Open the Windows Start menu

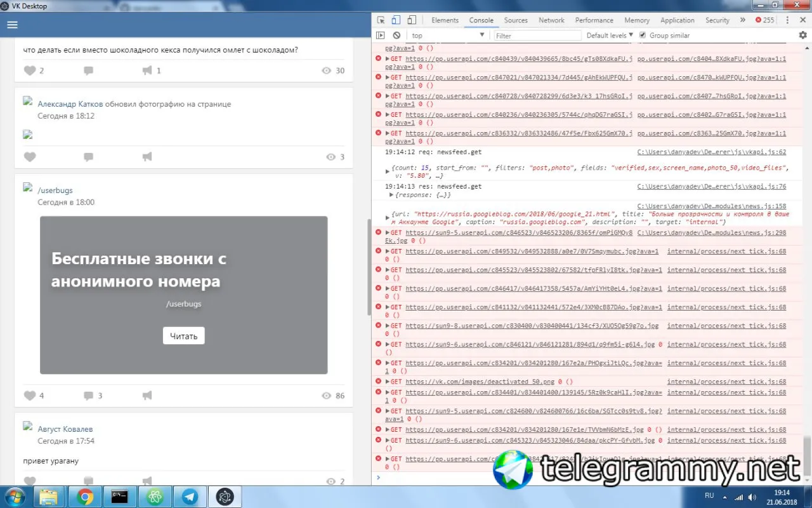15,496
